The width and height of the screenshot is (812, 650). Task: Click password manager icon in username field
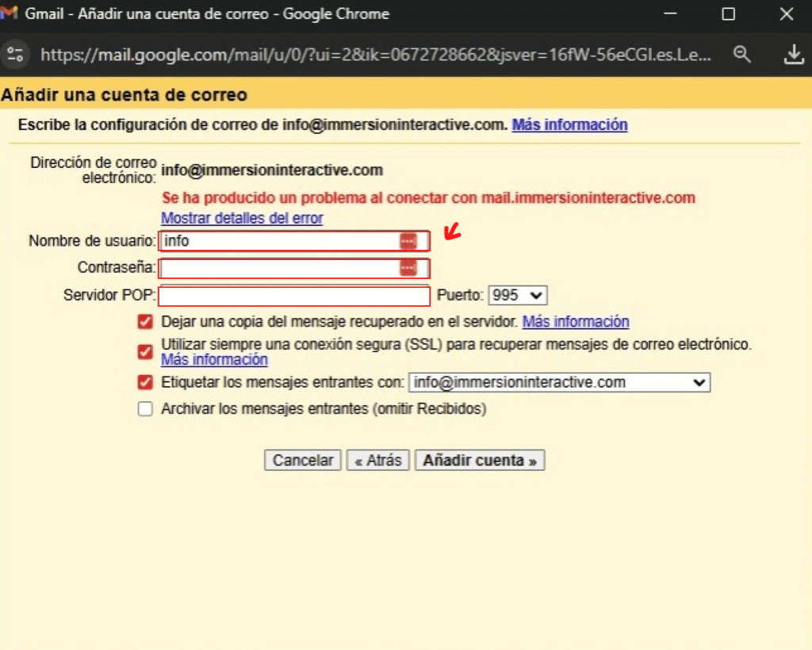[408, 241]
